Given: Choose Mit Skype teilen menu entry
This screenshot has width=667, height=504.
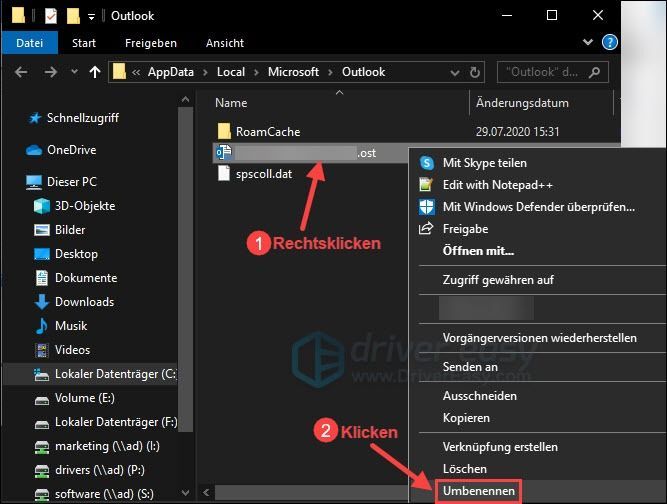Looking at the screenshot, I should (485, 163).
